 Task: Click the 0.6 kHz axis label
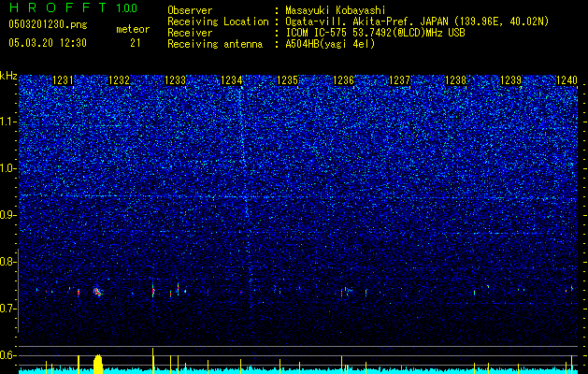pos(8,355)
